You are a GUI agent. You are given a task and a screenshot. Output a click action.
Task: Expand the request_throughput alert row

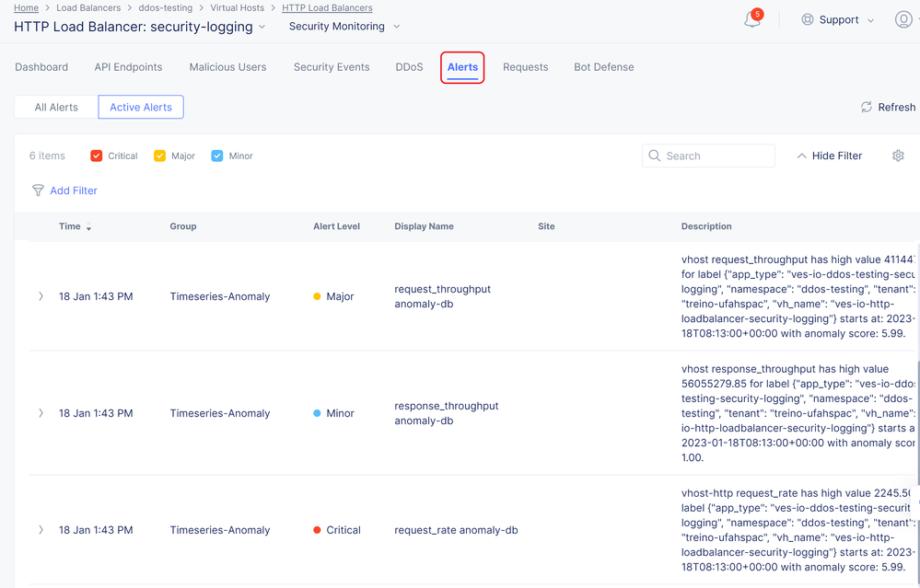[41, 296]
